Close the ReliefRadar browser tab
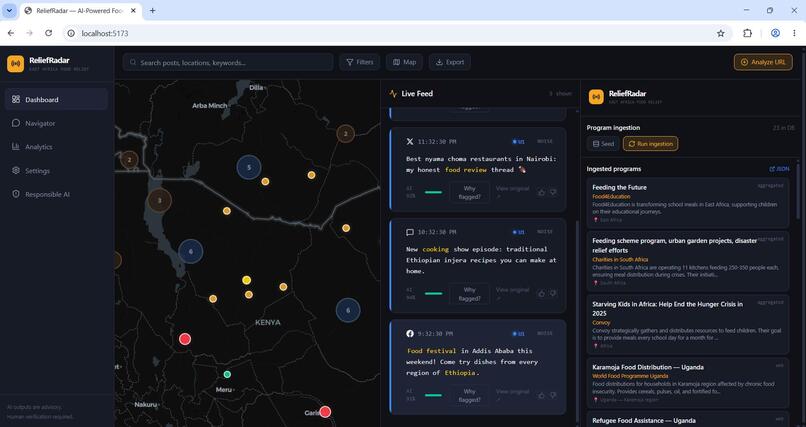The image size is (806, 427). pos(133,10)
